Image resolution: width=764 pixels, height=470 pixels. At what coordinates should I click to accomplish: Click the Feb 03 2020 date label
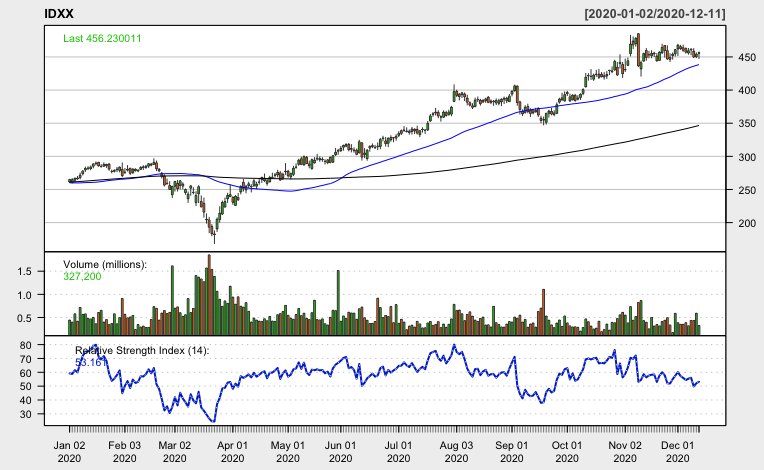point(124,452)
